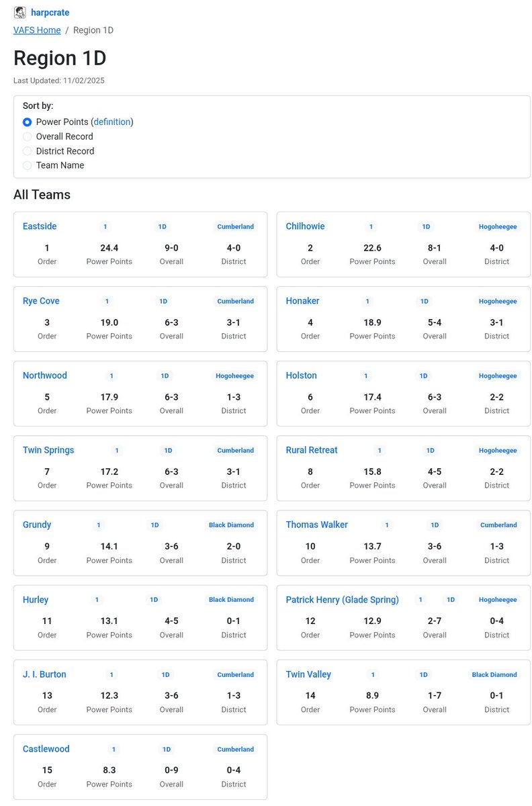Go to VAFS Home breadcrumb
The image size is (532, 806).
coord(37,30)
